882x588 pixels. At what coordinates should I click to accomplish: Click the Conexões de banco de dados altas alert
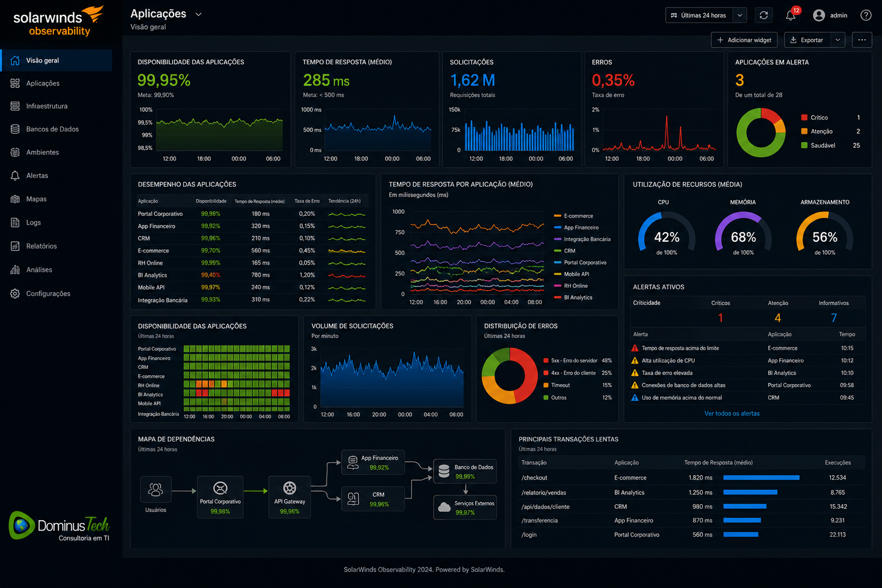tap(747, 385)
